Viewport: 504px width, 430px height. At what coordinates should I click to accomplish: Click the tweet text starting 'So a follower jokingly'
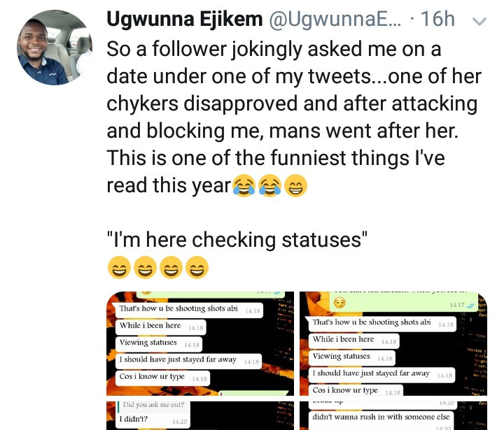[x=294, y=103]
